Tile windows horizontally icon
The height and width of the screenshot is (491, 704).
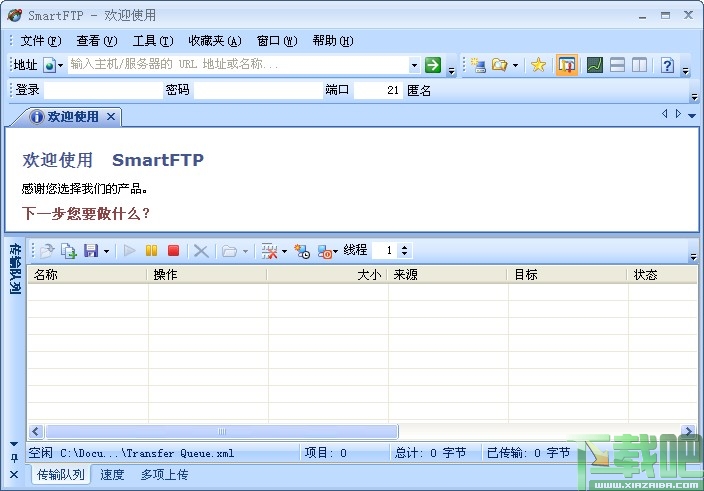(x=617, y=66)
